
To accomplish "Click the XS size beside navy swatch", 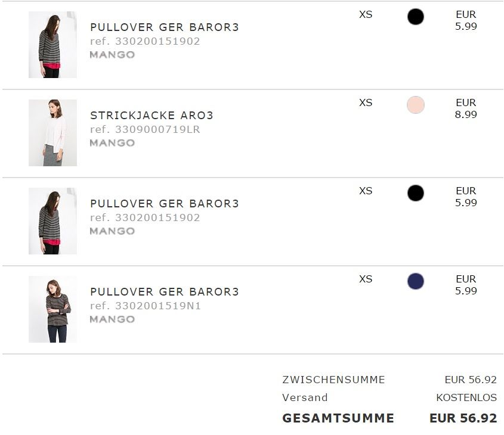I will pos(366,279).
